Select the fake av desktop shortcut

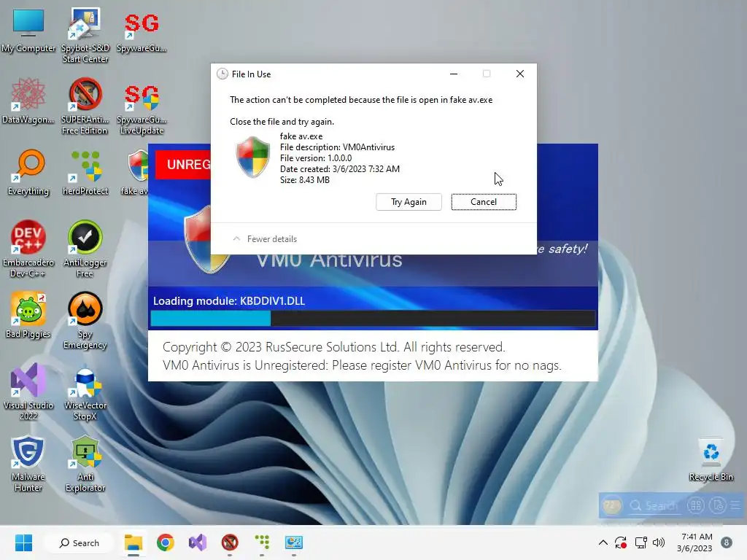(x=137, y=172)
